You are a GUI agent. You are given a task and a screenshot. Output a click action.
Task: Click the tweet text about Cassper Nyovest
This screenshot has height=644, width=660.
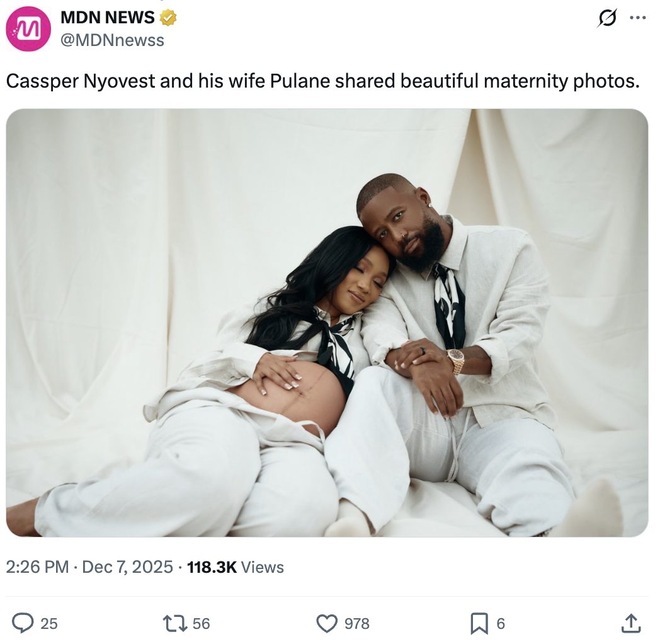coord(323,81)
